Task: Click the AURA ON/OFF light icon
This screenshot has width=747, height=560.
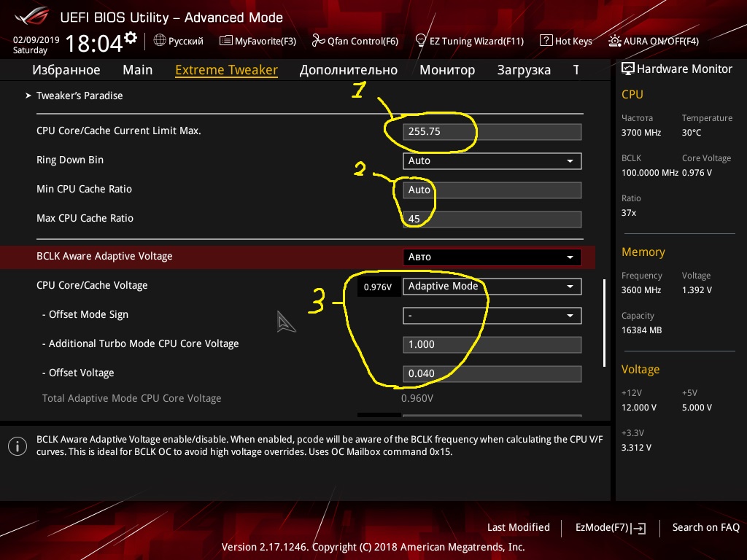Action: pos(614,41)
